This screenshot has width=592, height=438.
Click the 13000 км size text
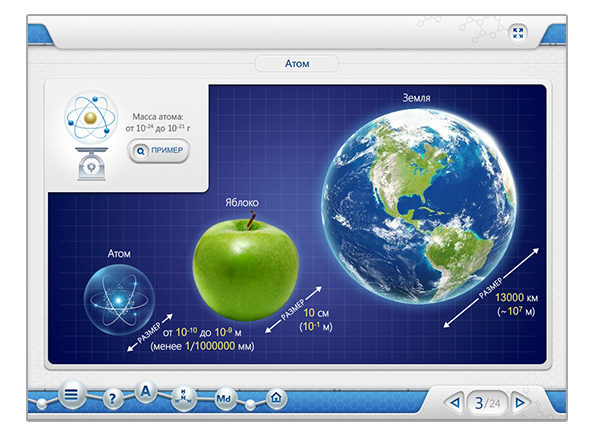516,298
